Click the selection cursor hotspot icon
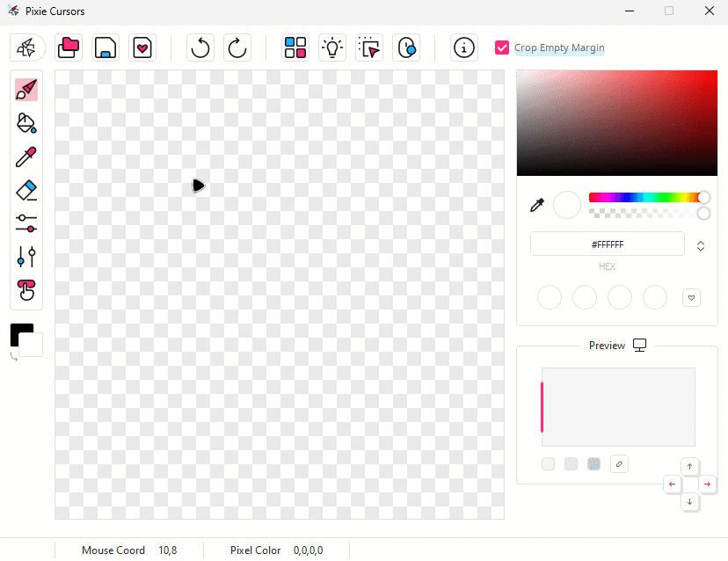The height and width of the screenshot is (561, 728). click(x=369, y=47)
